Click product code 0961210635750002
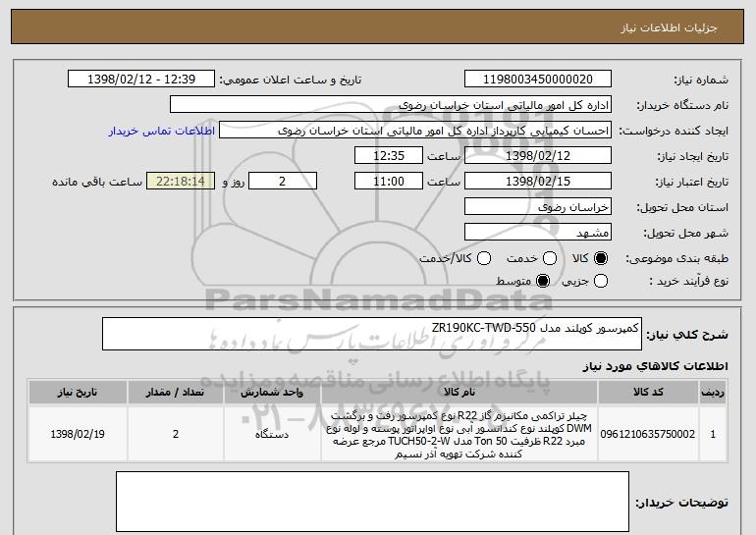Image resolution: width=756 pixels, height=535 pixels. (648, 434)
